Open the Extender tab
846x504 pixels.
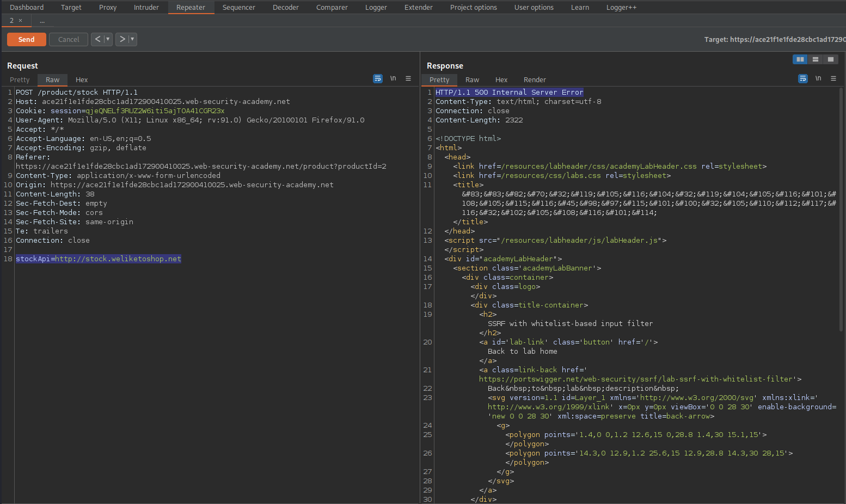tap(419, 7)
